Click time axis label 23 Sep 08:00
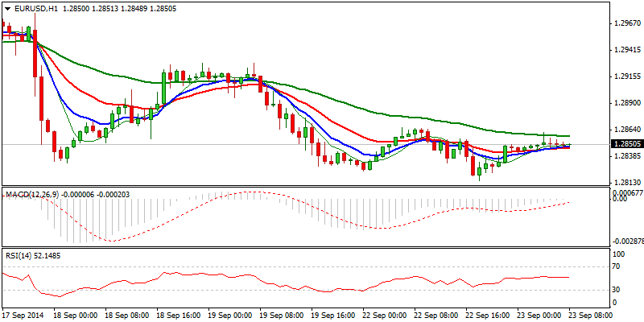Image resolution: width=644 pixels, height=322 pixels. [x=592, y=315]
